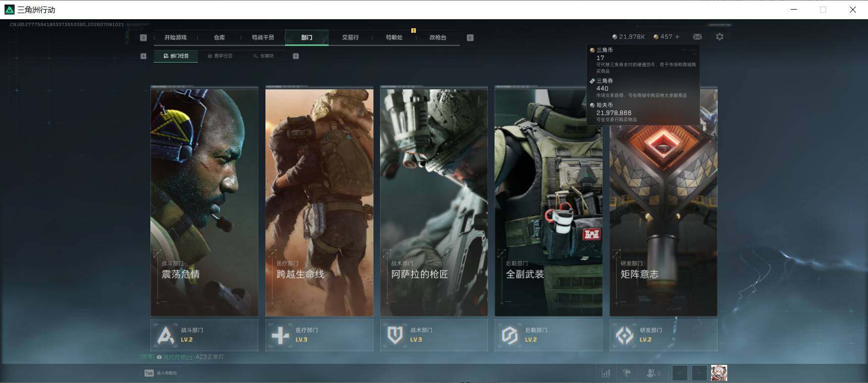Open the settings gear icon
This screenshot has height=383, width=868.
(x=720, y=37)
